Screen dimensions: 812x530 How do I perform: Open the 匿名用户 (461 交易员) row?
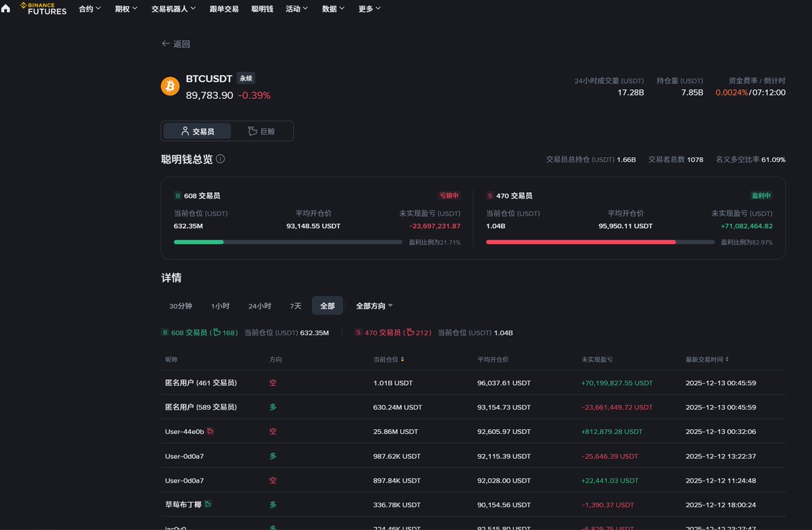[201, 382]
